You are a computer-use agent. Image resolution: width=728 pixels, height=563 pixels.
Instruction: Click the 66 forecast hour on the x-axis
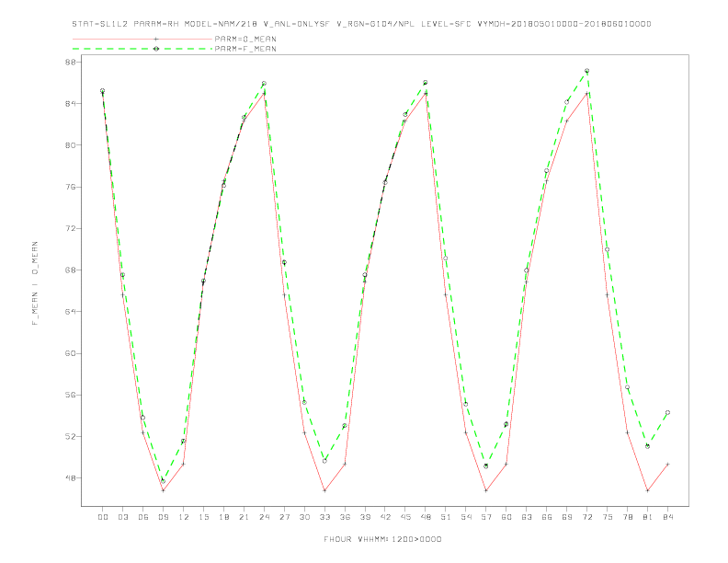[547, 517]
